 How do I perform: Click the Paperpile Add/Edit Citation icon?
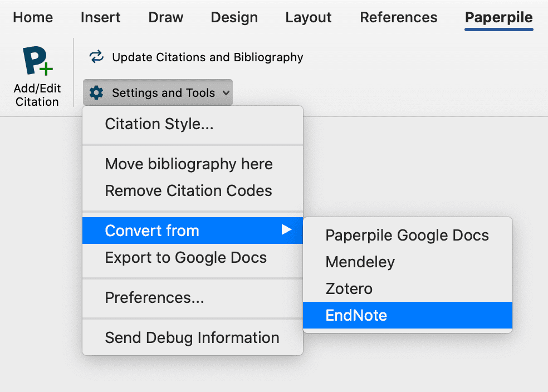click(37, 62)
